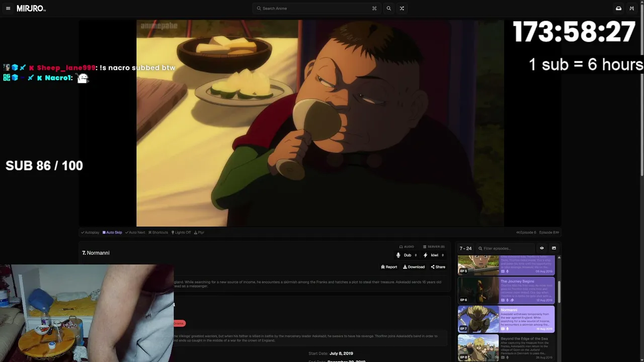
Task: Go to previous Episode 6 link
Action: tap(526, 232)
